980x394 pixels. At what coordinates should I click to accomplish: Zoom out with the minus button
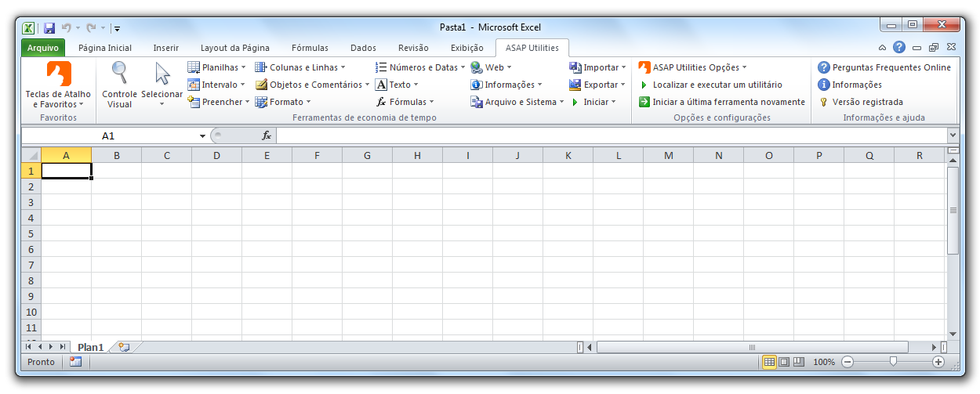click(847, 362)
